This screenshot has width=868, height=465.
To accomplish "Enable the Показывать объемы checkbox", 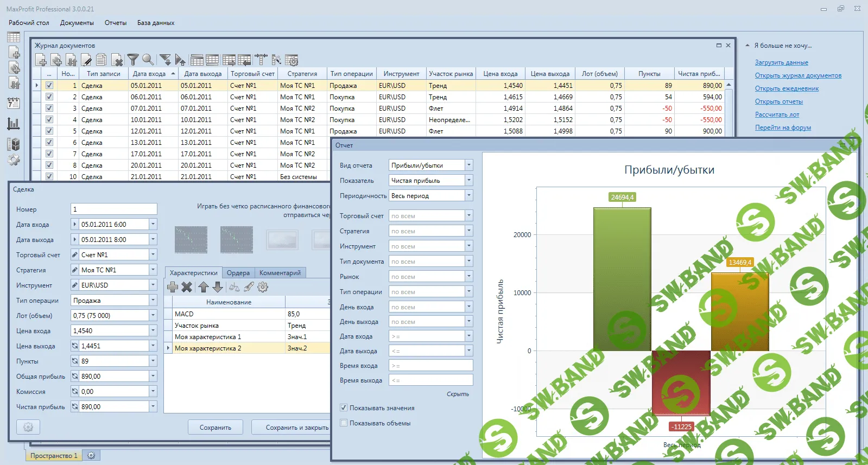I will click(344, 423).
